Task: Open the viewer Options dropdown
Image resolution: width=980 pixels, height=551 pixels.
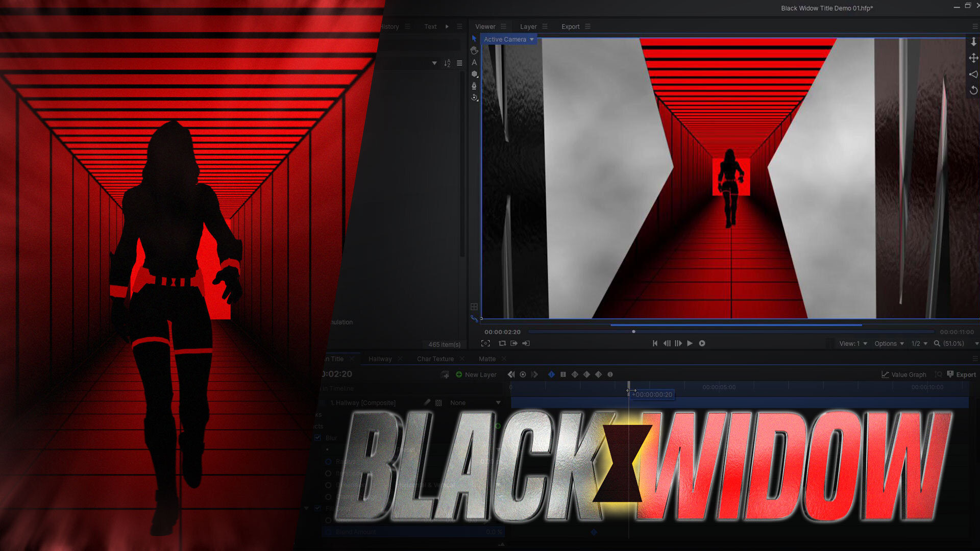Action: [x=889, y=343]
